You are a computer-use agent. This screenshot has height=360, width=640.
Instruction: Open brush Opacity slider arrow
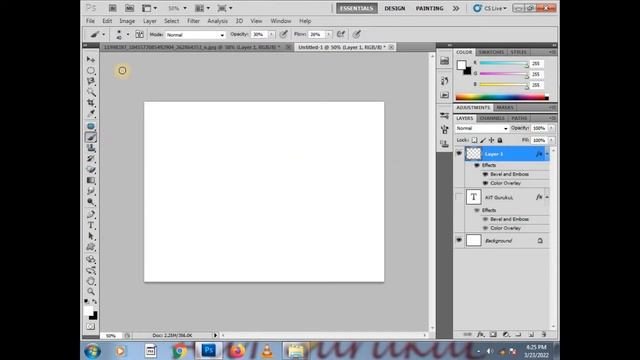pyautogui.click(x=271, y=35)
